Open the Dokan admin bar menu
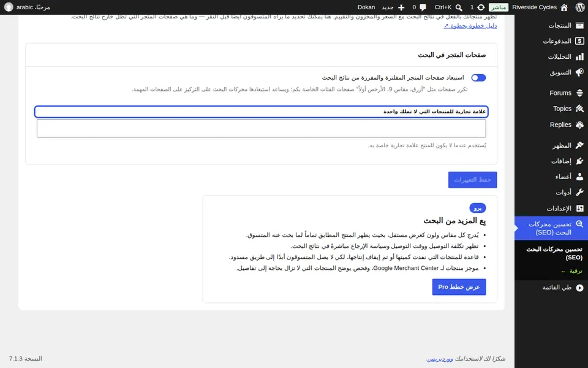 pyautogui.click(x=366, y=7)
